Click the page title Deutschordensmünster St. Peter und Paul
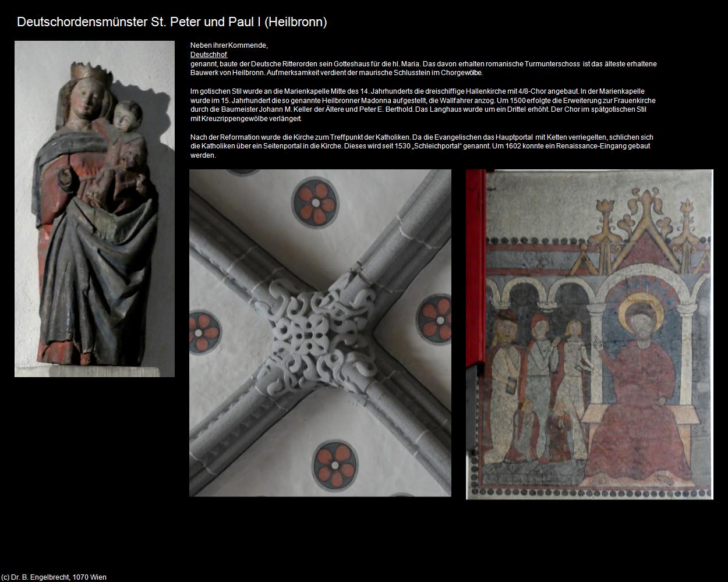The width and height of the screenshot is (728, 582). click(172, 22)
